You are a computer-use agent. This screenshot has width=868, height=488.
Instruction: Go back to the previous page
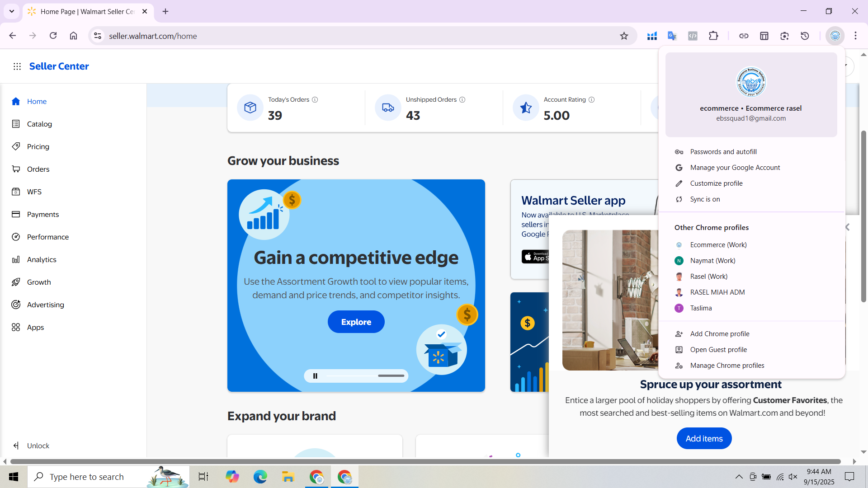click(13, 36)
